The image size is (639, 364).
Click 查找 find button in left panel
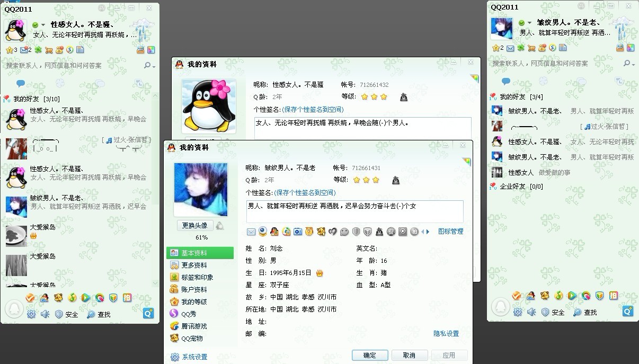[x=98, y=314]
